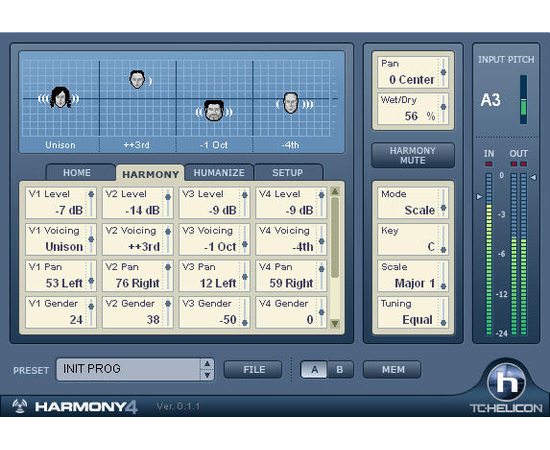The width and height of the screenshot is (550, 450).
Task: Open the Scale Major 1 selector
Action: click(413, 276)
